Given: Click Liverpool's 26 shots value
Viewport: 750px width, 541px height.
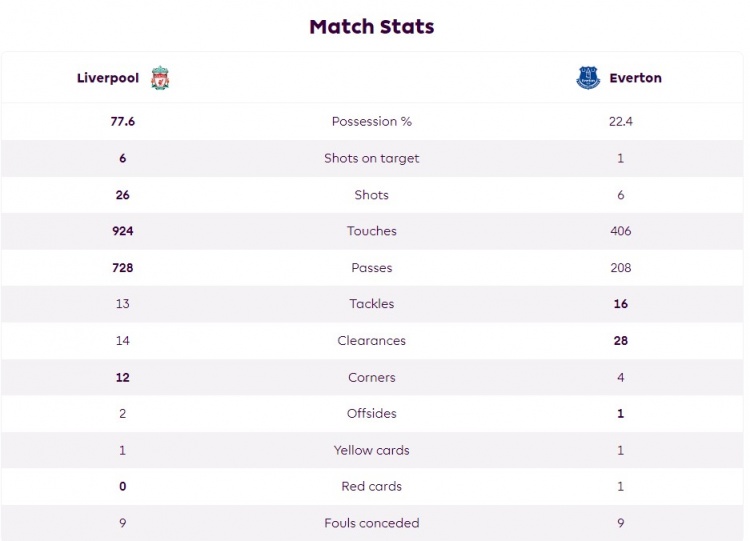Looking at the screenshot, I should tap(122, 195).
